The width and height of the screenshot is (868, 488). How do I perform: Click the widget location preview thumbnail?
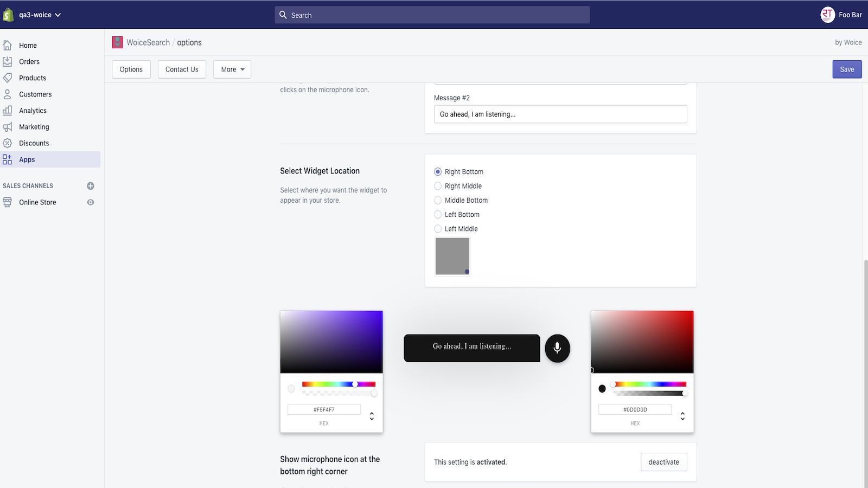tap(452, 256)
